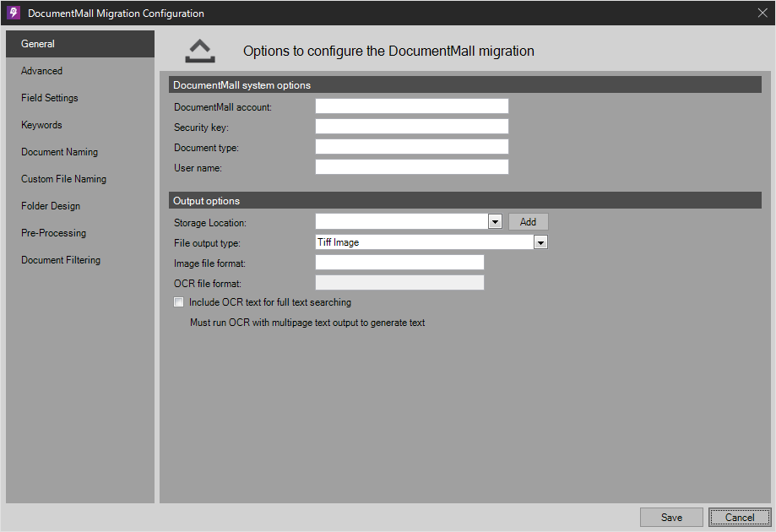Click Add next to Storage Location

click(x=528, y=222)
